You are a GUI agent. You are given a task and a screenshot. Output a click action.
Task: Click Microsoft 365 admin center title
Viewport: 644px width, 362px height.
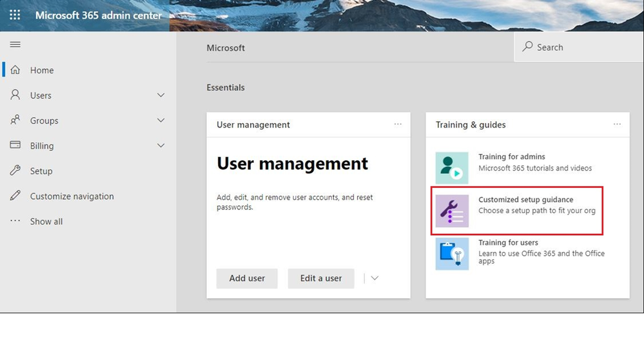coord(98,15)
